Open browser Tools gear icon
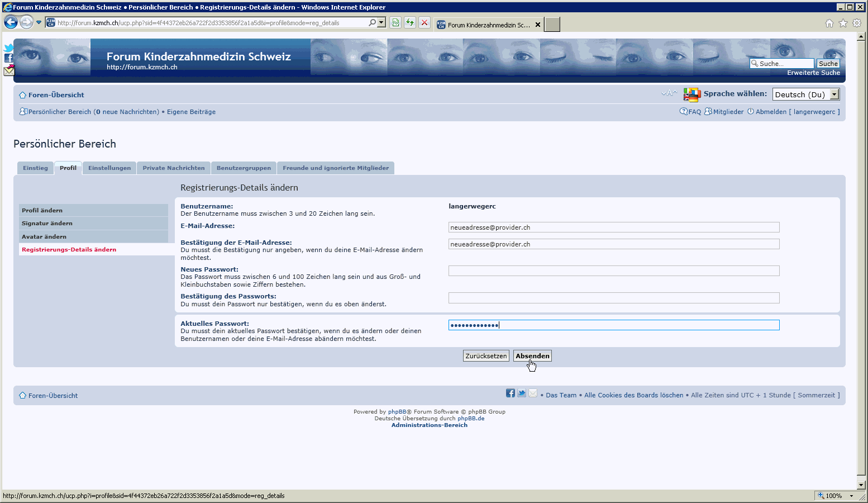The width and height of the screenshot is (868, 503). [x=857, y=23]
